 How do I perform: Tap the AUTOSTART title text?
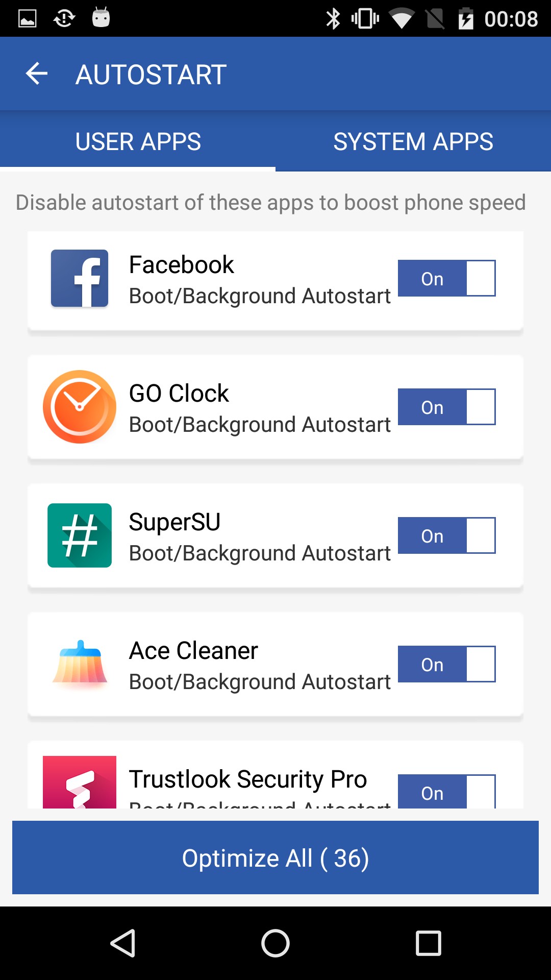[151, 75]
